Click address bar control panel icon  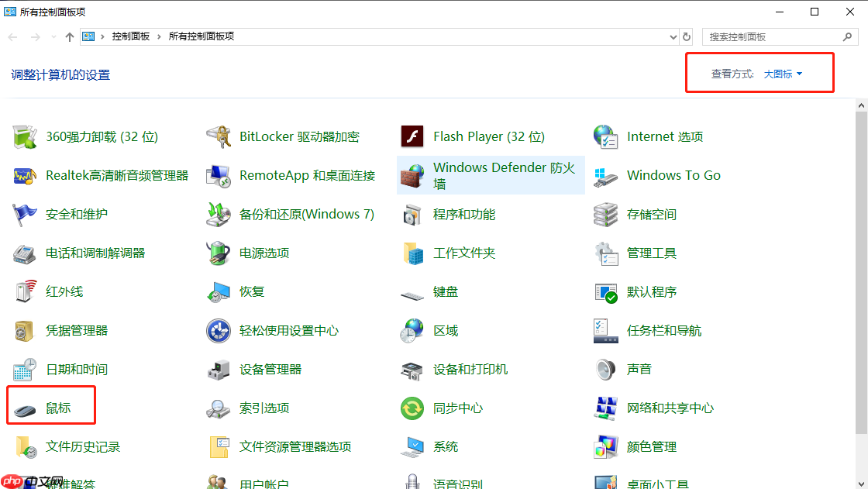pyautogui.click(x=88, y=36)
